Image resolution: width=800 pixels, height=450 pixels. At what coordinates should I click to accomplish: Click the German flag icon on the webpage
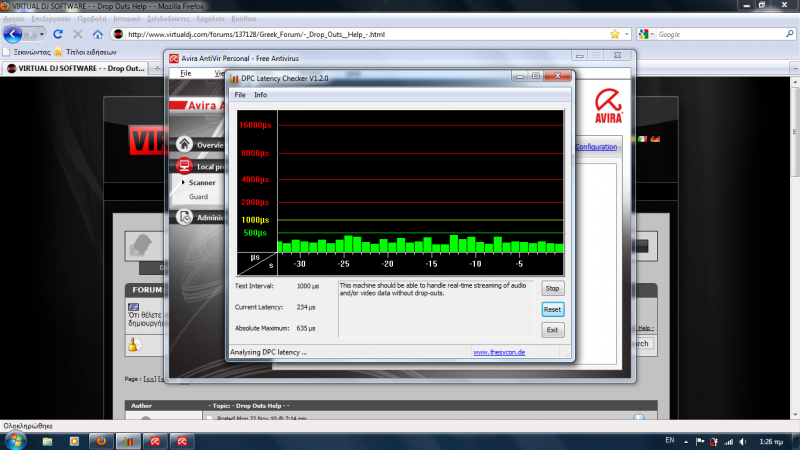[655, 139]
